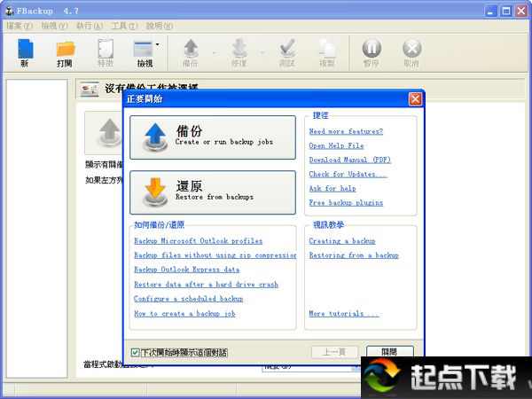Image resolution: width=532 pixels, height=399 pixels.
Task: Click the New (新) job toolbar icon
Action: pos(25,52)
